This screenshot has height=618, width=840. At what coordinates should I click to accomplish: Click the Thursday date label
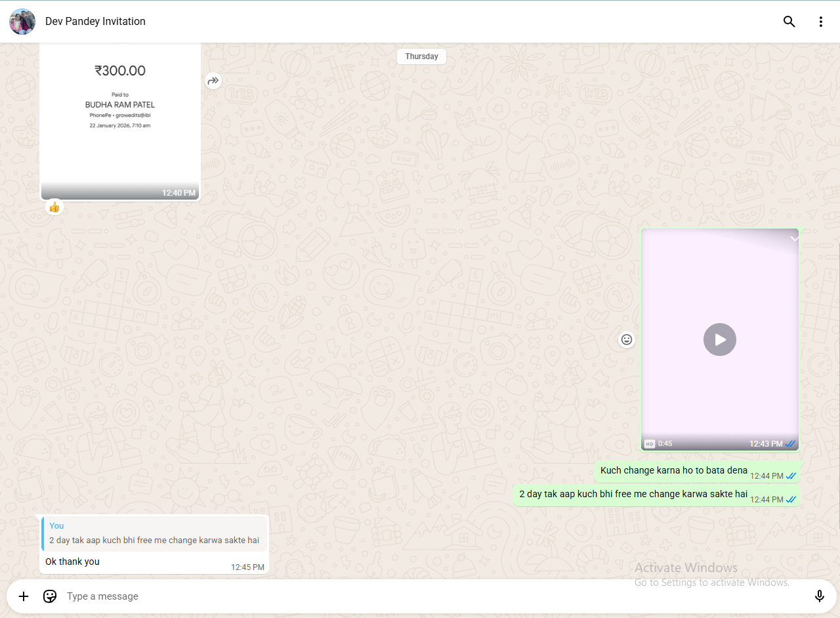pos(421,56)
